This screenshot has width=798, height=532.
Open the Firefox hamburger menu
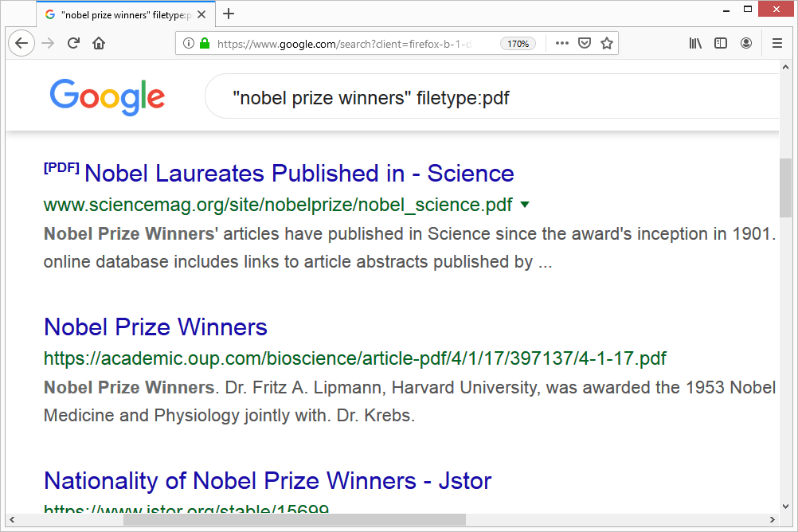click(777, 44)
